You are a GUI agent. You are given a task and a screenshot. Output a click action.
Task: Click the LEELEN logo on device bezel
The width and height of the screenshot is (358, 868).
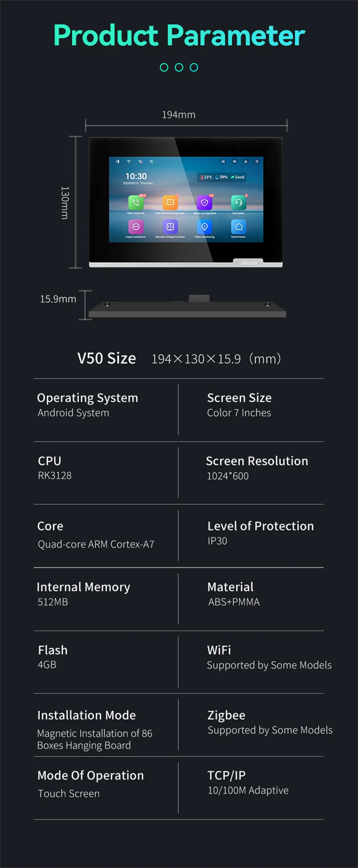248,263
